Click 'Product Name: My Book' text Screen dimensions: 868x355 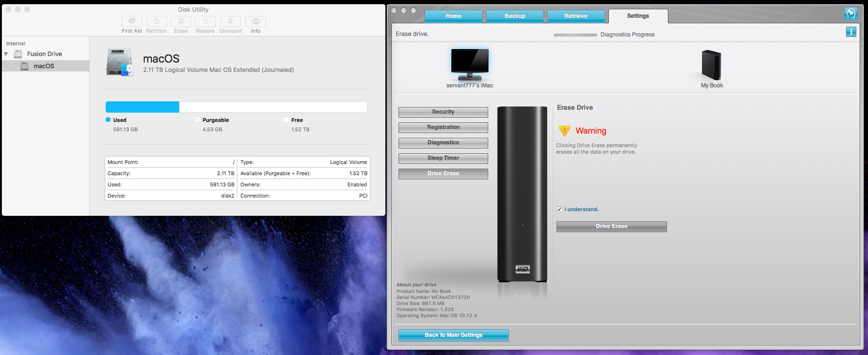point(424,291)
